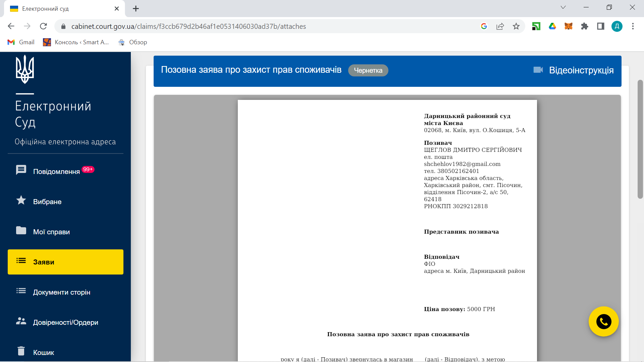This screenshot has width=644, height=362.
Task: Open Повідомлення messages in sidebar
Action: click(x=56, y=171)
